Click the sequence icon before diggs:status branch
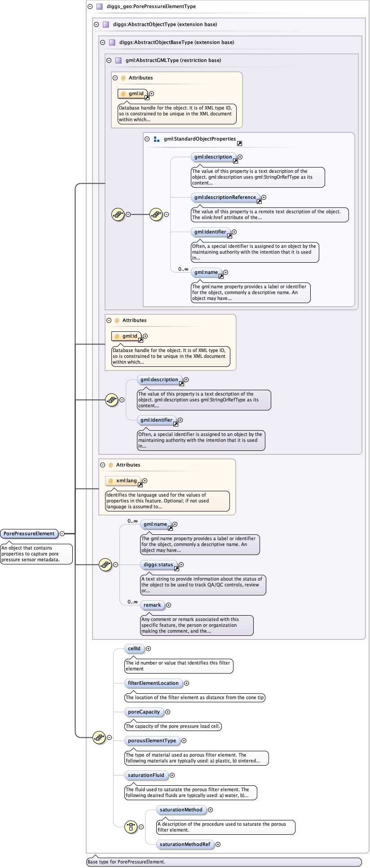 pos(105,564)
